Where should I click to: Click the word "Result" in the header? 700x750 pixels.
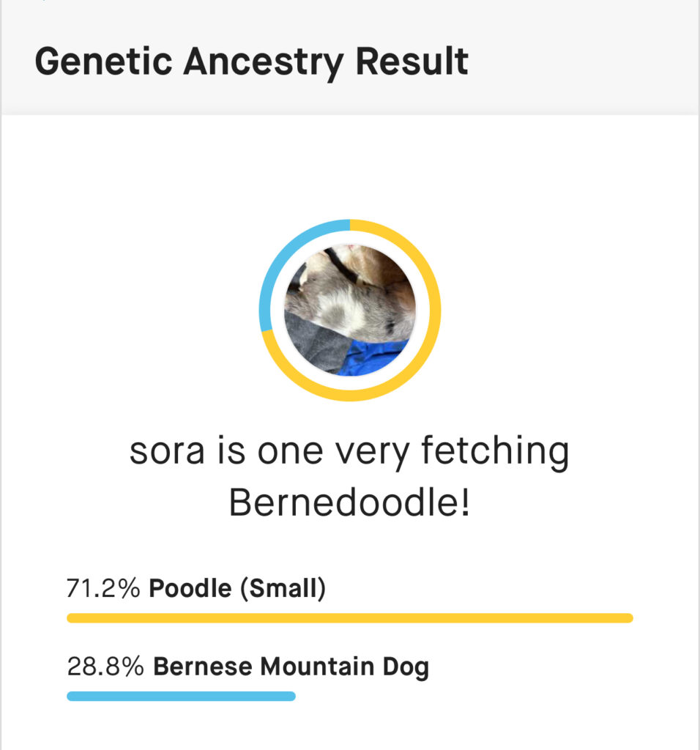tap(412, 62)
